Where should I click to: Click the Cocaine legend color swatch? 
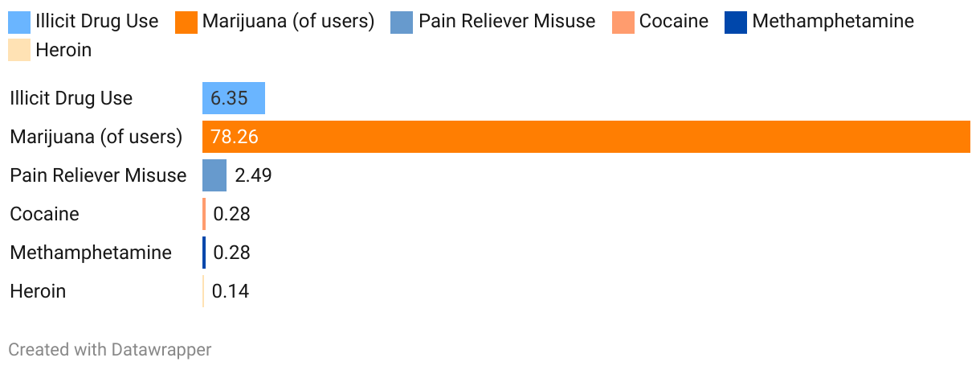click(623, 22)
